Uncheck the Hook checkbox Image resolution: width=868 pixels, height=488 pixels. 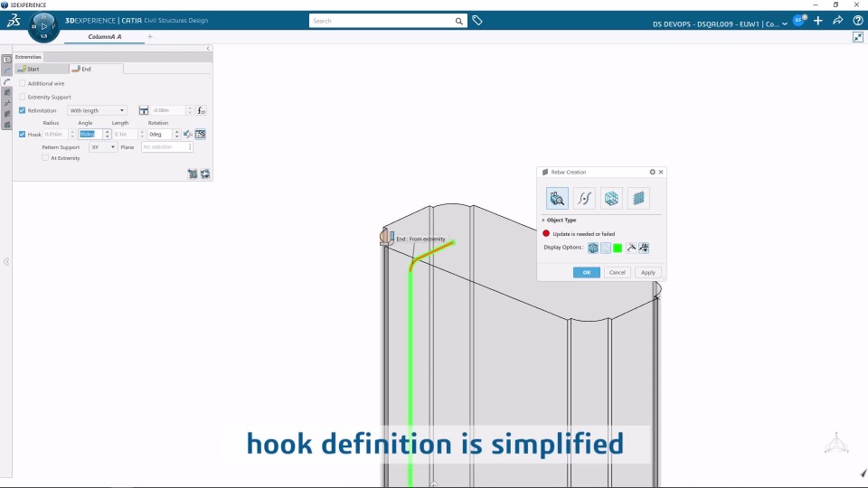(22, 135)
